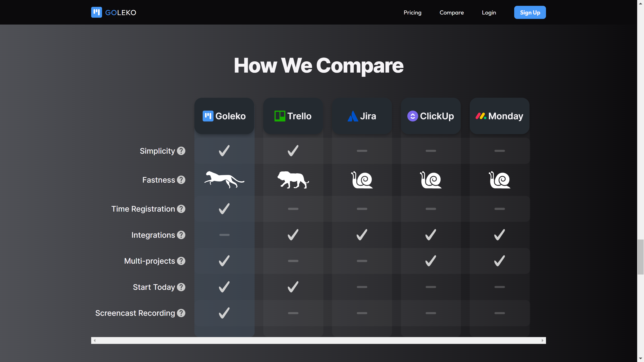The height and width of the screenshot is (362, 644).
Task: Click the page vertical scrollbar thumb
Action: click(x=640, y=257)
